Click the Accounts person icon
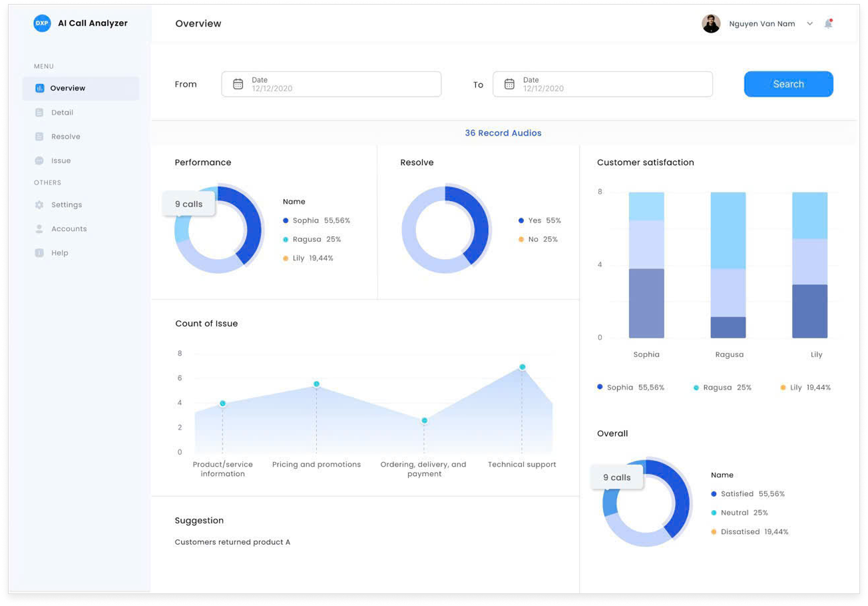Image resolution: width=868 pixels, height=606 pixels. pyautogui.click(x=39, y=229)
